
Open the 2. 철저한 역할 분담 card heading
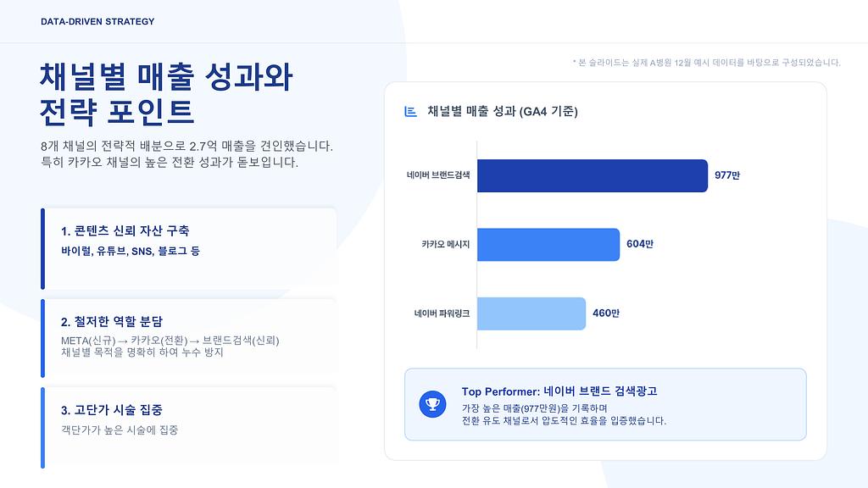point(112,322)
